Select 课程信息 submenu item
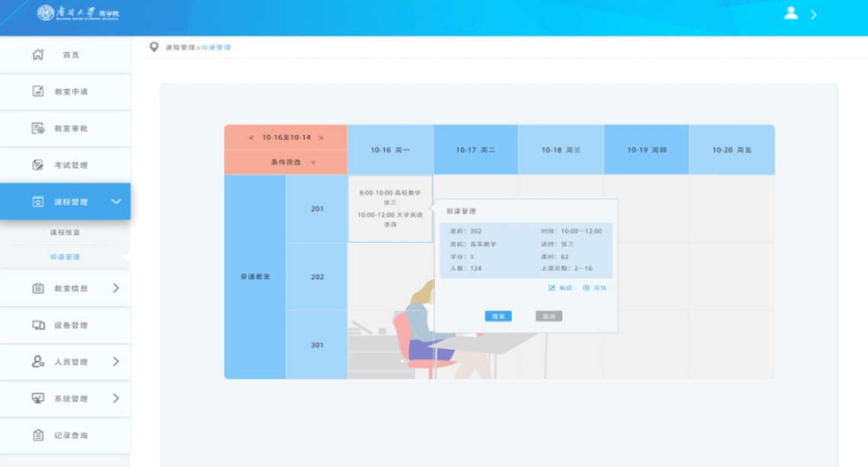This screenshot has height=467, width=868. click(65, 232)
